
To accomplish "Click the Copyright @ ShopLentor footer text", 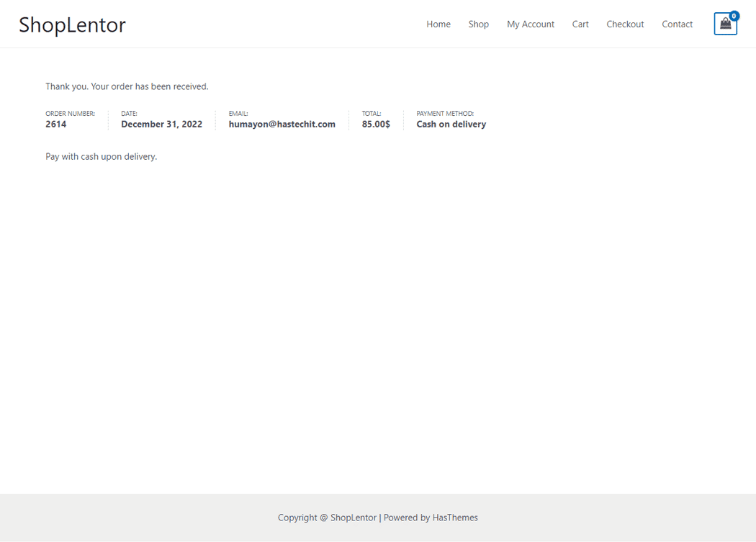I will 327,518.
